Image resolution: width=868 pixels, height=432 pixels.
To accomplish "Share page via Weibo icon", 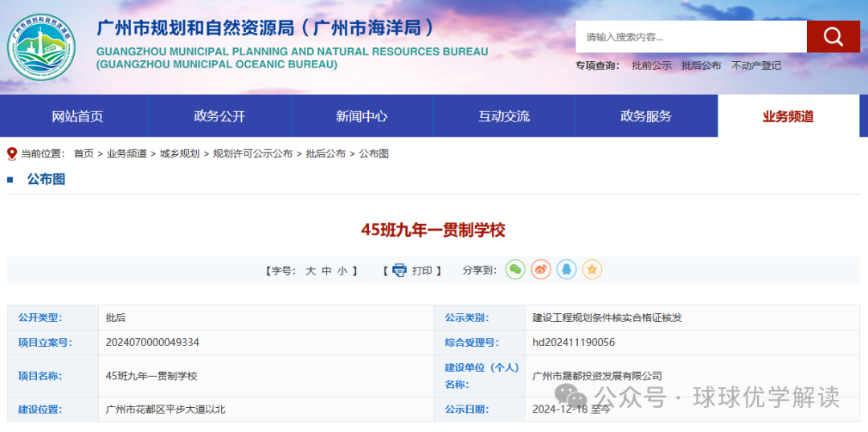I will click(x=541, y=269).
